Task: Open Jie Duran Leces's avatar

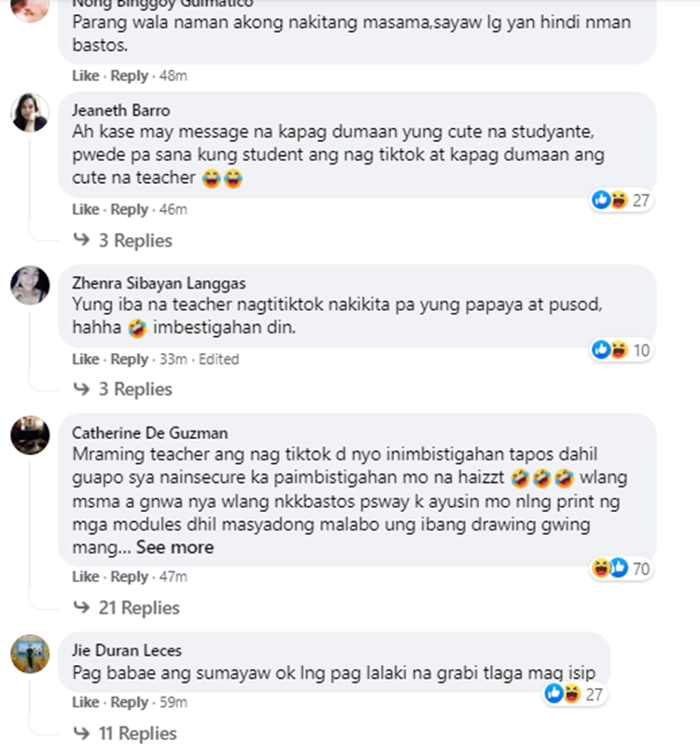Action: click(x=30, y=654)
